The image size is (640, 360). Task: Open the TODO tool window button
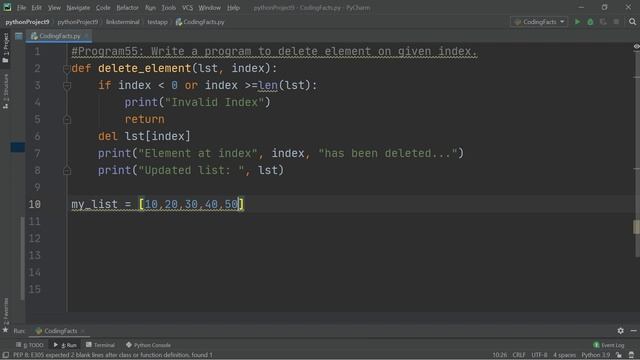coord(30,345)
